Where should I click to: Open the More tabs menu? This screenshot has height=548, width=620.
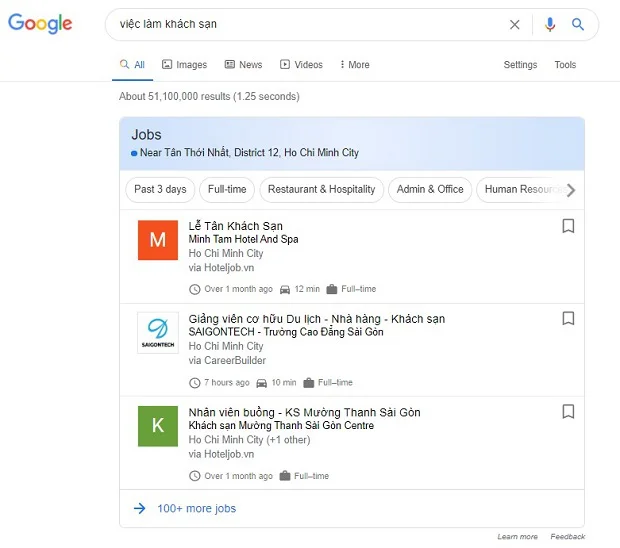(x=355, y=64)
